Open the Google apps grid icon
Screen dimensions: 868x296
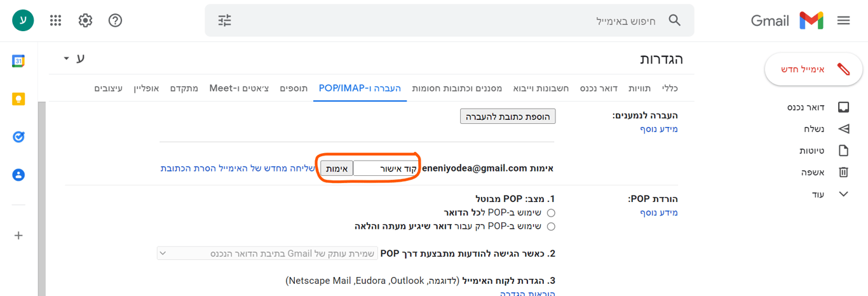[55, 20]
